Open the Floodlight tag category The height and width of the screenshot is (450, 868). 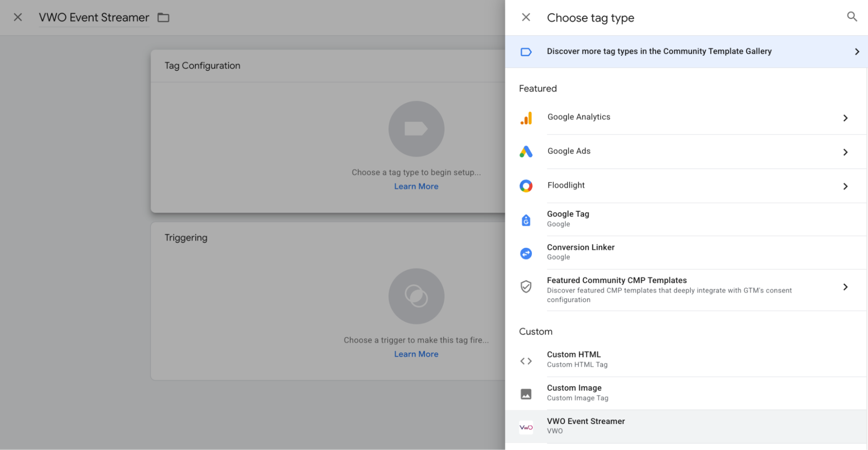click(686, 186)
